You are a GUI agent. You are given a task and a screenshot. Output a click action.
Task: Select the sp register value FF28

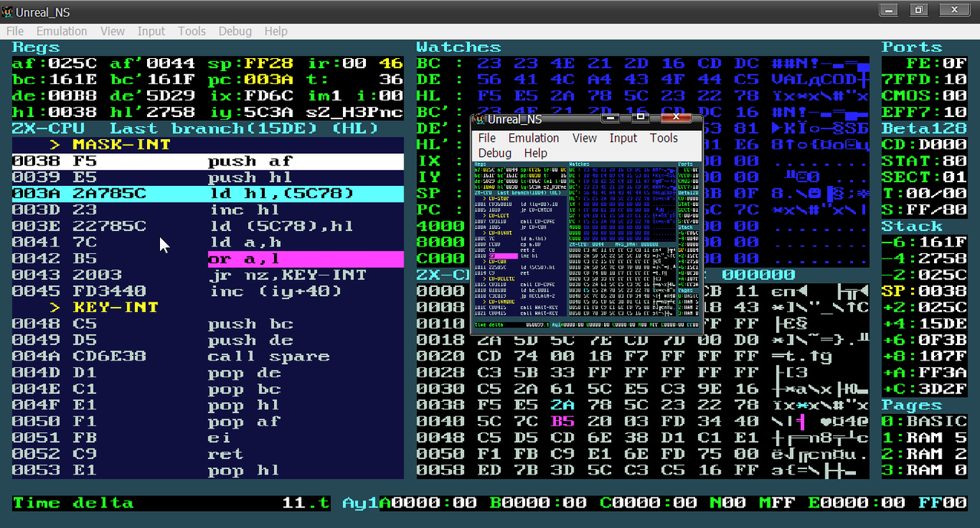269,64
